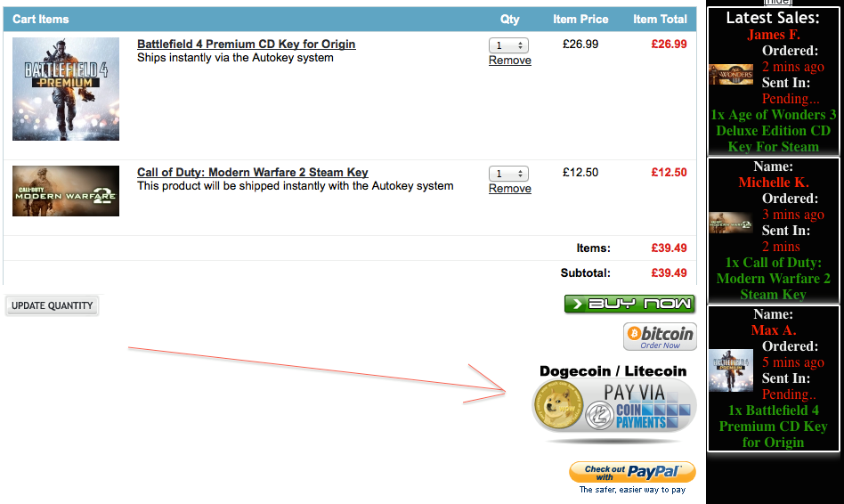844x504 pixels.
Task: Open Call of Duty: Modern Warfare 2 Steam Key link
Action: [253, 173]
